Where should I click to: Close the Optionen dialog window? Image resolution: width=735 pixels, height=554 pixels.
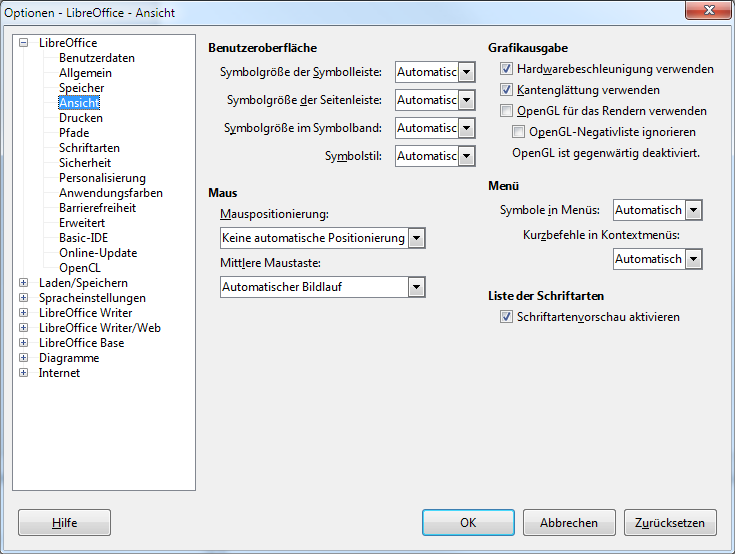708,10
